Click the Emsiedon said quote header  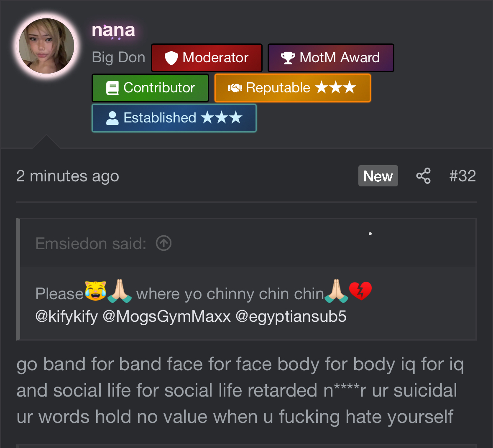pos(91,243)
